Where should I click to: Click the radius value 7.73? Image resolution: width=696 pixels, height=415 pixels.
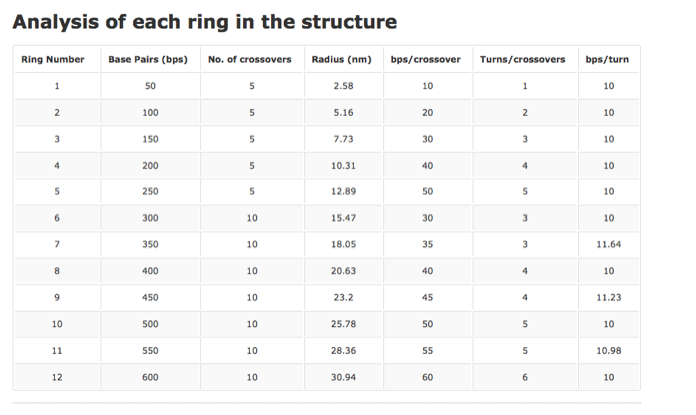click(342, 139)
